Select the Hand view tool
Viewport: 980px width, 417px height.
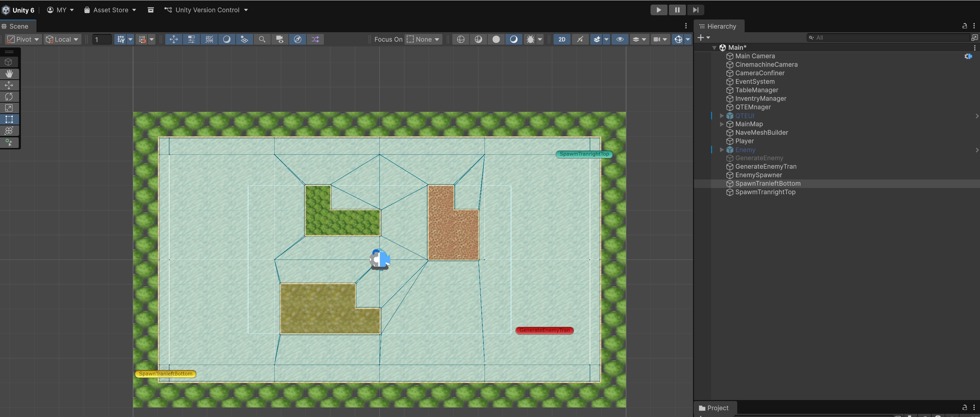(9, 74)
